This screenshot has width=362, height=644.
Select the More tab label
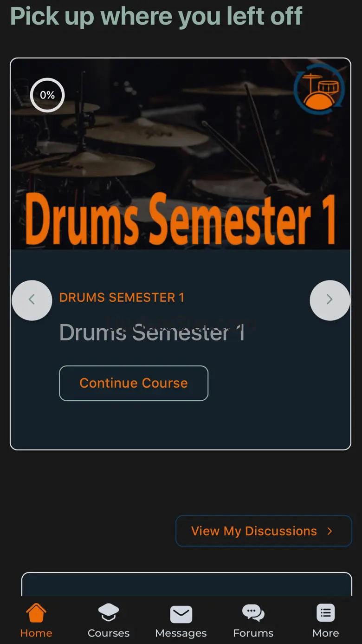point(326,633)
